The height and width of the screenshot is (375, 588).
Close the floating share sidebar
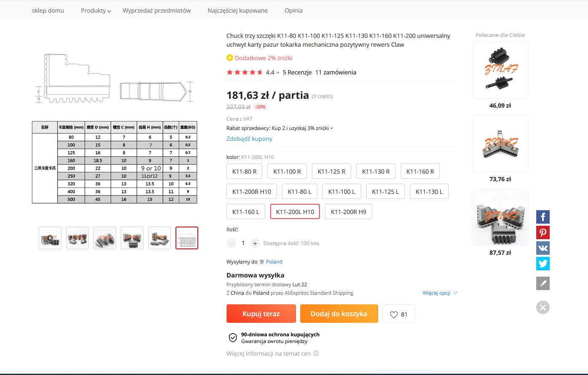click(x=543, y=307)
